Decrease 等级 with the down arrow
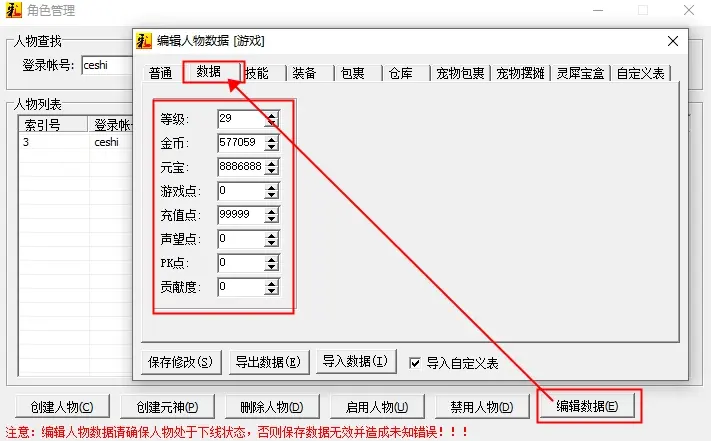This screenshot has width=711, height=441. (x=271, y=123)
